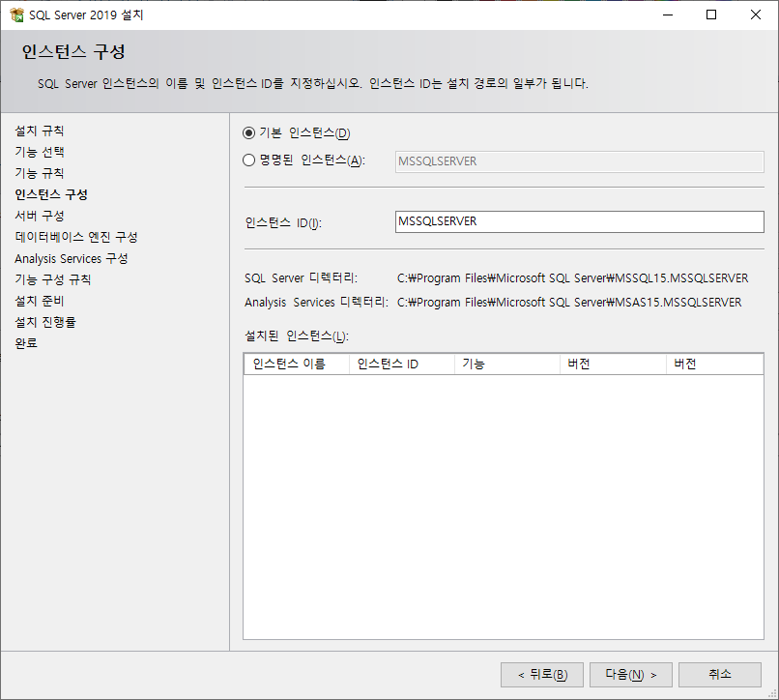Image resolution: width=779 pixels, height=700 pixels.
Task: Sort by the 기능 column header
Action: (x=507, y=364)
